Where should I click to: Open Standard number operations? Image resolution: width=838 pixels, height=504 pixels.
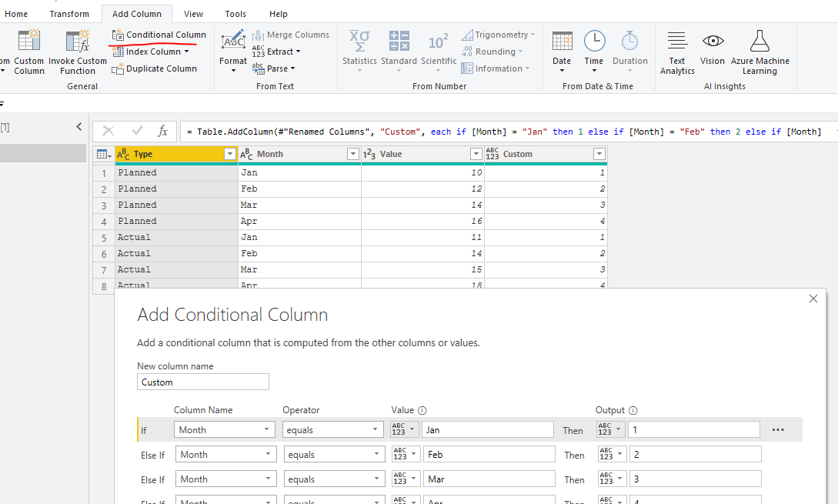click(x=399, y=52)
